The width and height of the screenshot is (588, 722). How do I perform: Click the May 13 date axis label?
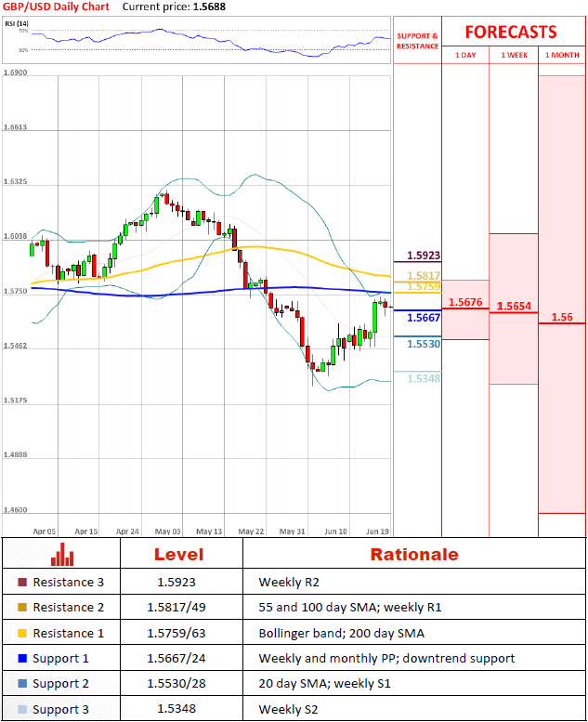210,532
